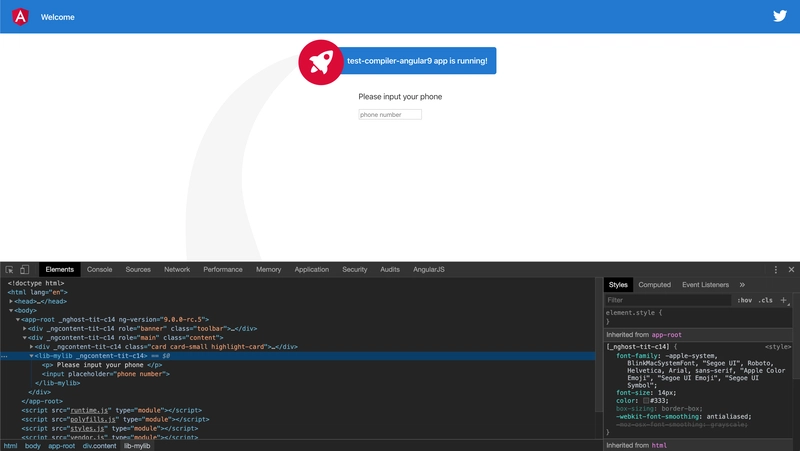Open the Memory tab
The width and height of the screenshot is (800, 451).
coord(268,269)
